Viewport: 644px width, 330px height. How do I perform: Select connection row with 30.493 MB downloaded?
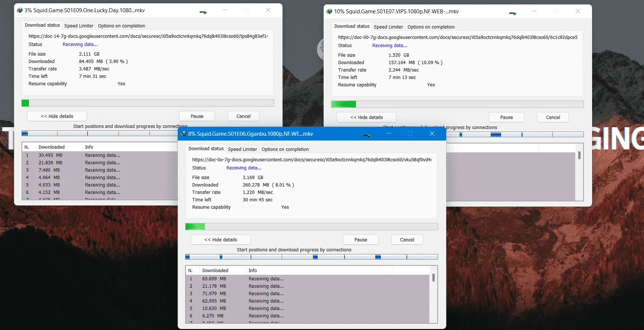[99, 155]
